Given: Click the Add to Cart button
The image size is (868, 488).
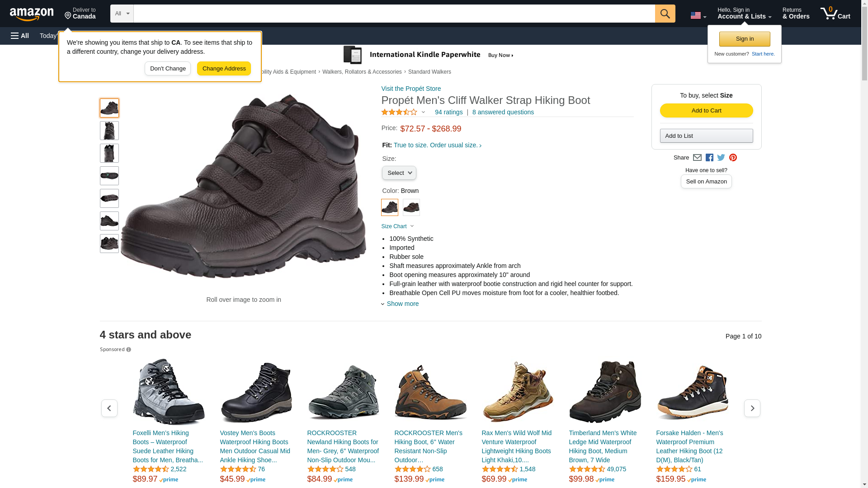Looking at the screenshot, I should tap(706, 111).
